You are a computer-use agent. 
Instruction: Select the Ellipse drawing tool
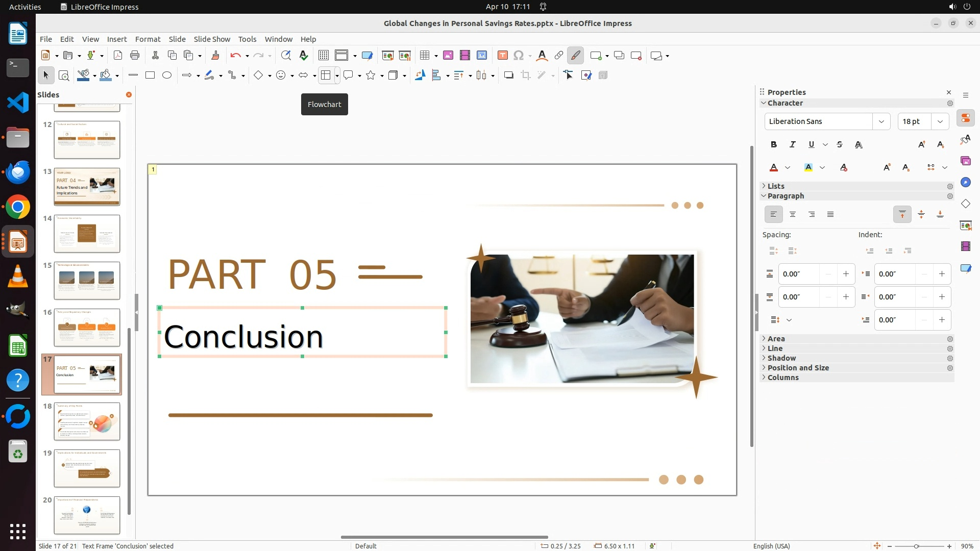click(x=167, y=76)
